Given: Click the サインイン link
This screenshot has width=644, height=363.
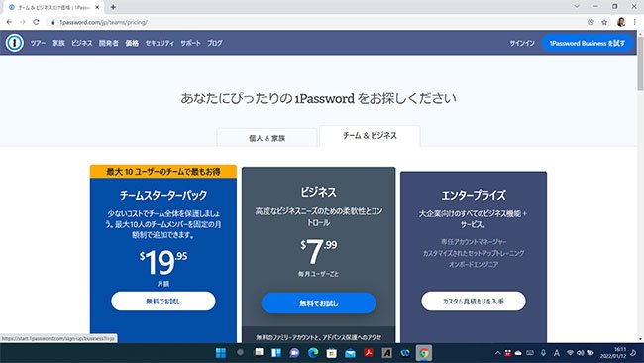Looking at the screenshot, I should 522,43.
